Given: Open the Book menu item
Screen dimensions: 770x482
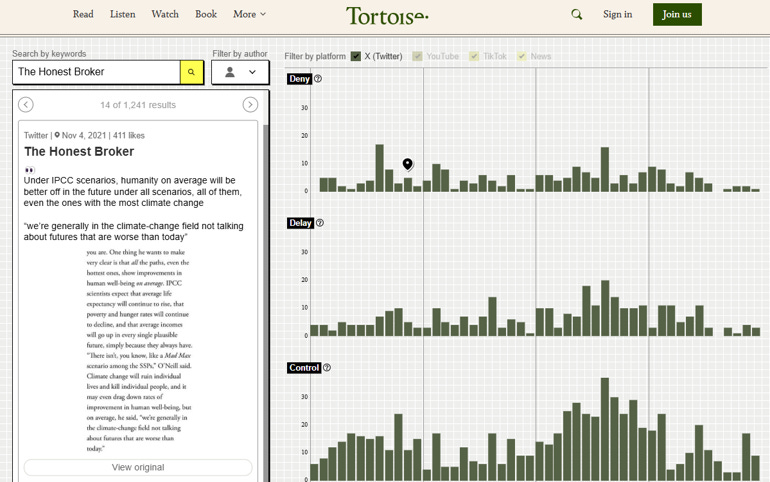Looking at the screenshot, I should [206, 14].
